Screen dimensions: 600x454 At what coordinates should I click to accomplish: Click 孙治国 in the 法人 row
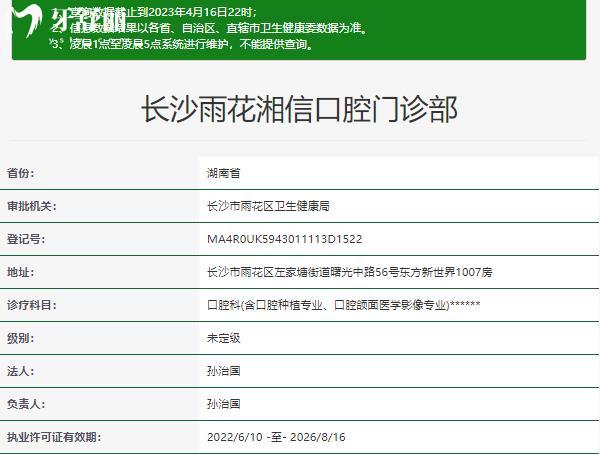[223, 371]
